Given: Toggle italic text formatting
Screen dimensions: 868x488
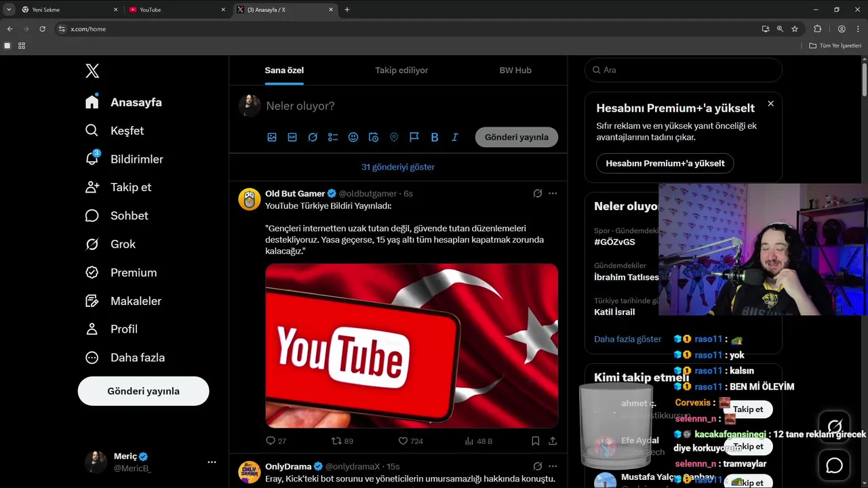Looking at the screenshot, I should tap(455, 137).
